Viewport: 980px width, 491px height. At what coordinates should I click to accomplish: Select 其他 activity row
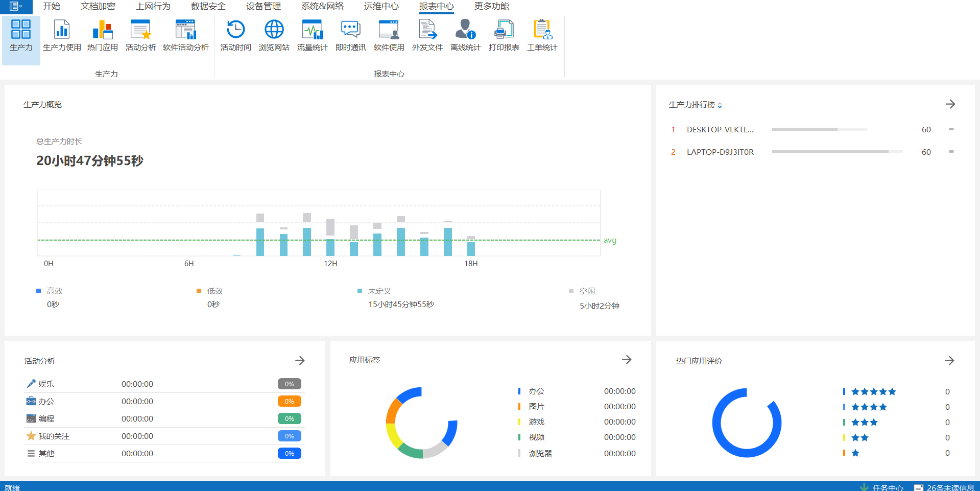(x=164, y=453)
